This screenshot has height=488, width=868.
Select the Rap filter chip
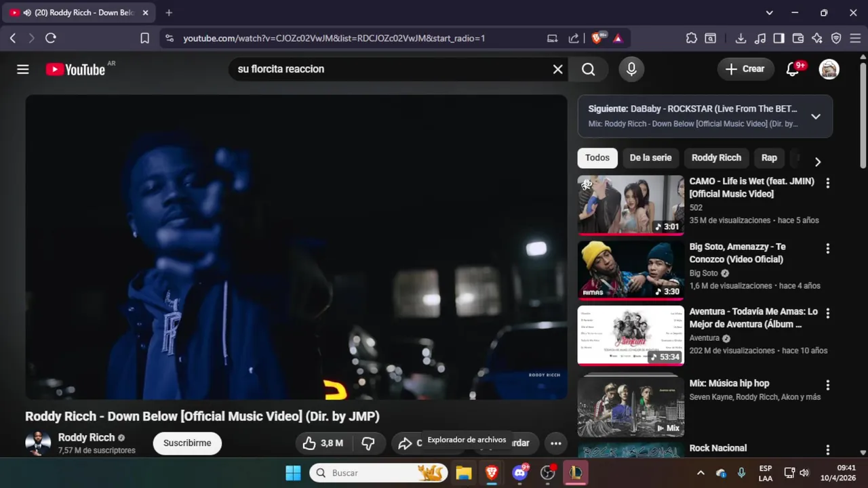pos(769,158)
